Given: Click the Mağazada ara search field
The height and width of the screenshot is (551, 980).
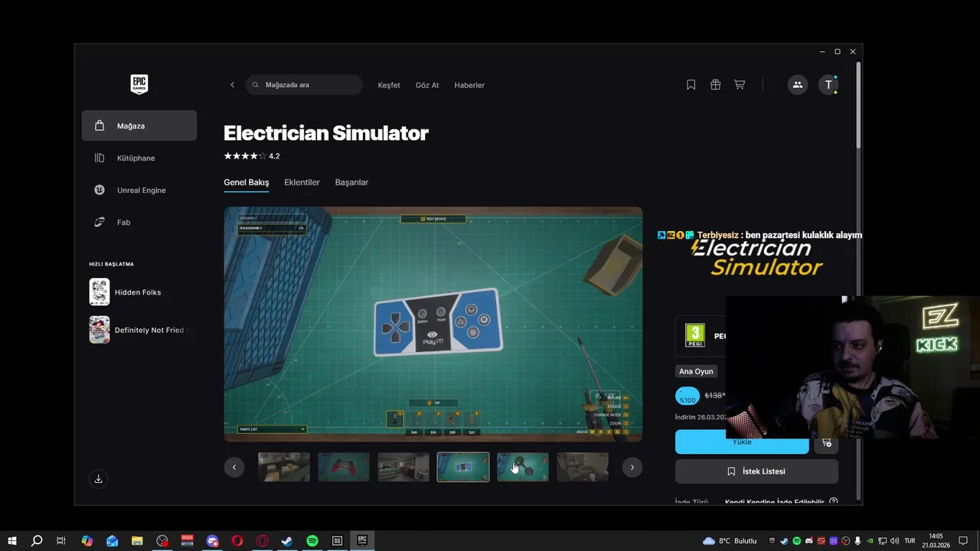Looking at the screenshot, I should [x=305, y=85].
